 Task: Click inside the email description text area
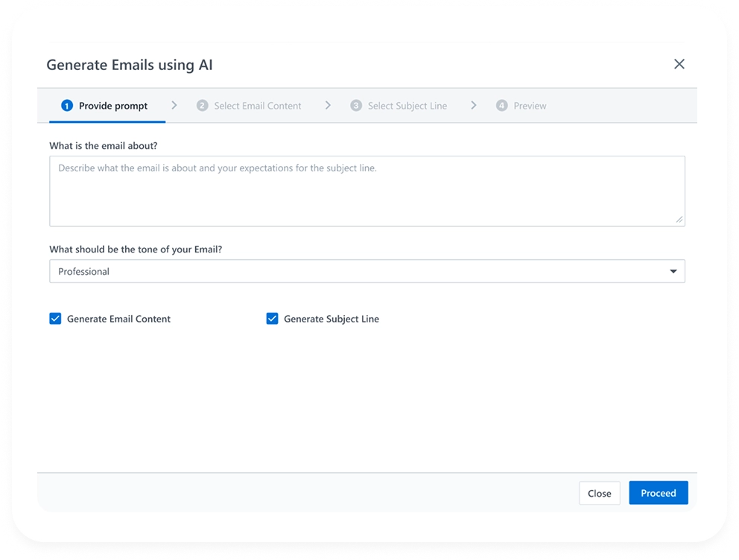tap(367, 190)
